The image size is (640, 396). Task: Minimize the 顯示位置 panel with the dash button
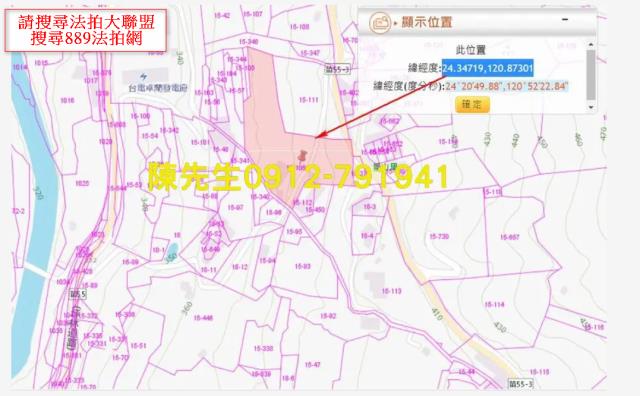565,19
